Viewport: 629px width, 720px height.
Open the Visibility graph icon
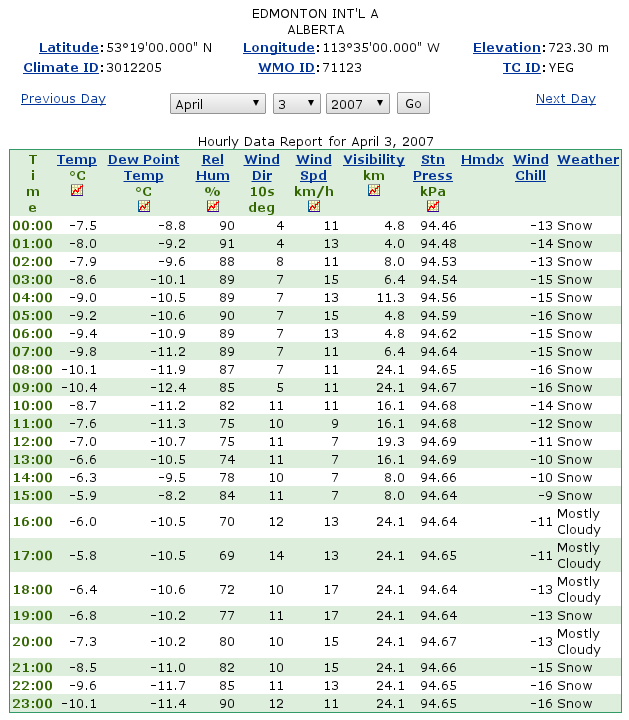[374, 190]
